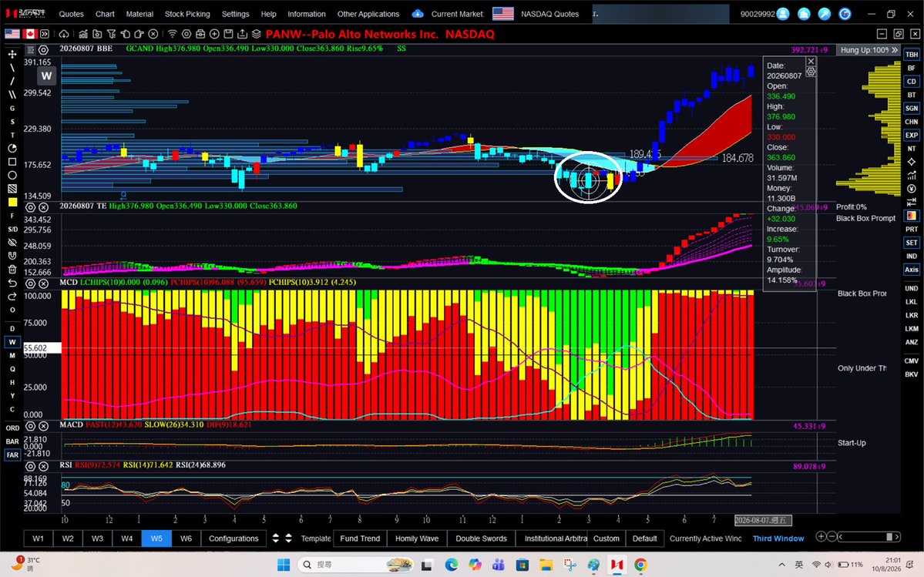Image resolution: width=924 pixels, height=577 pixels.
Task: Toggle hide drawings eye-slash icon
Action: 12,243
